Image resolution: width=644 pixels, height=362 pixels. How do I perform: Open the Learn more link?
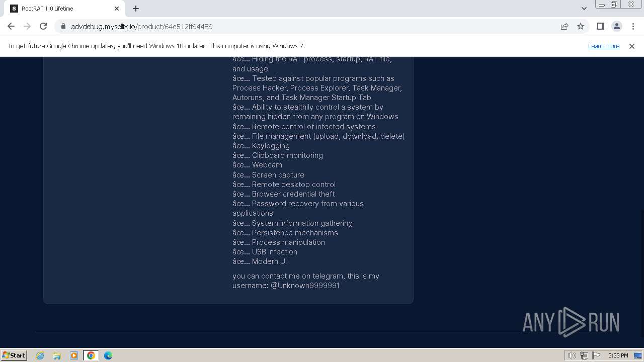tap(604, 46)
